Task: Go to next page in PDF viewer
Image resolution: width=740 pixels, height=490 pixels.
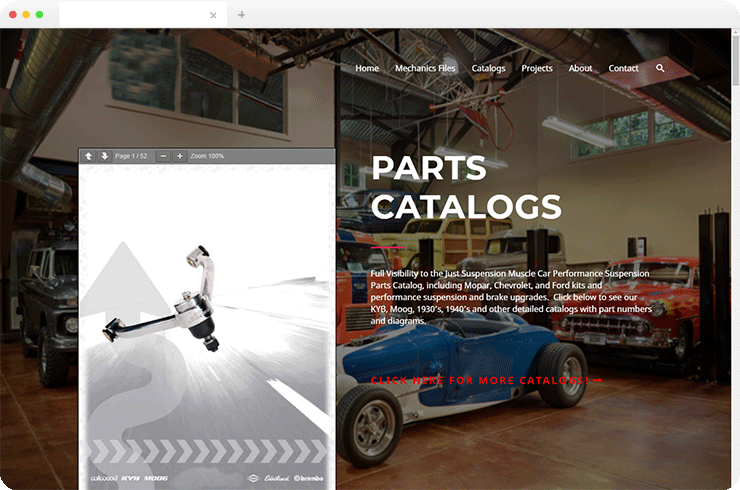Action: pos(104,156)
